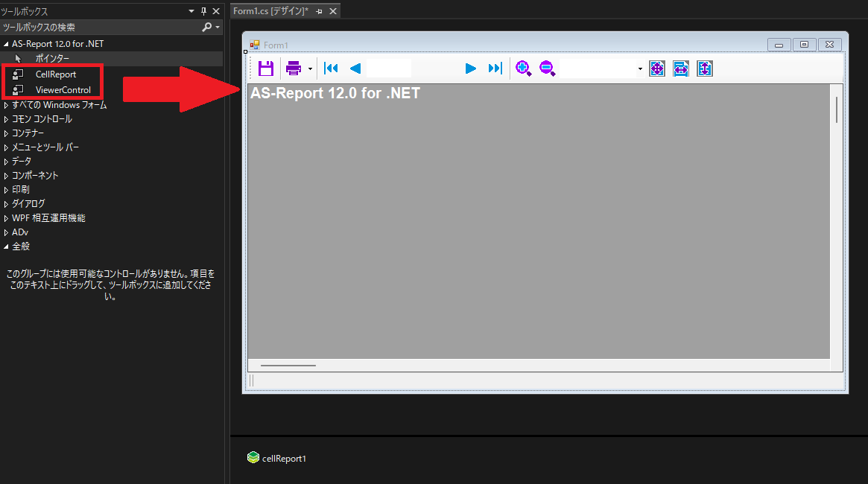Click the zoom out magnifier icon
This screenshot has width=868, height=484.
[x=547, y=68]
